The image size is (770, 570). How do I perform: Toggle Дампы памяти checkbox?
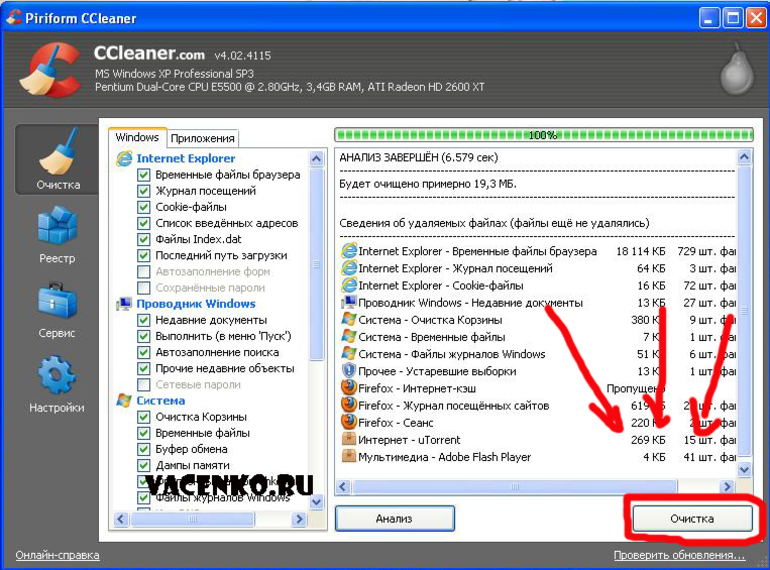click(143, 465)
